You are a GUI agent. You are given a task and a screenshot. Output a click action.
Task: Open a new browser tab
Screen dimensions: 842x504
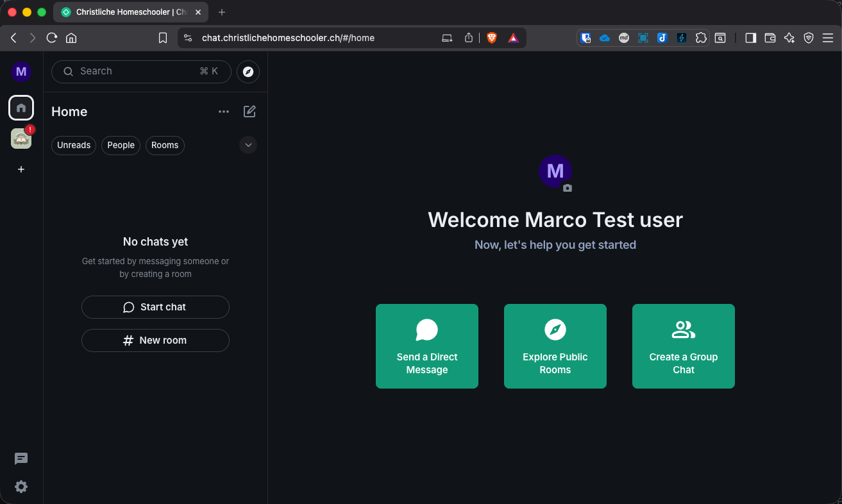[222, 12]
